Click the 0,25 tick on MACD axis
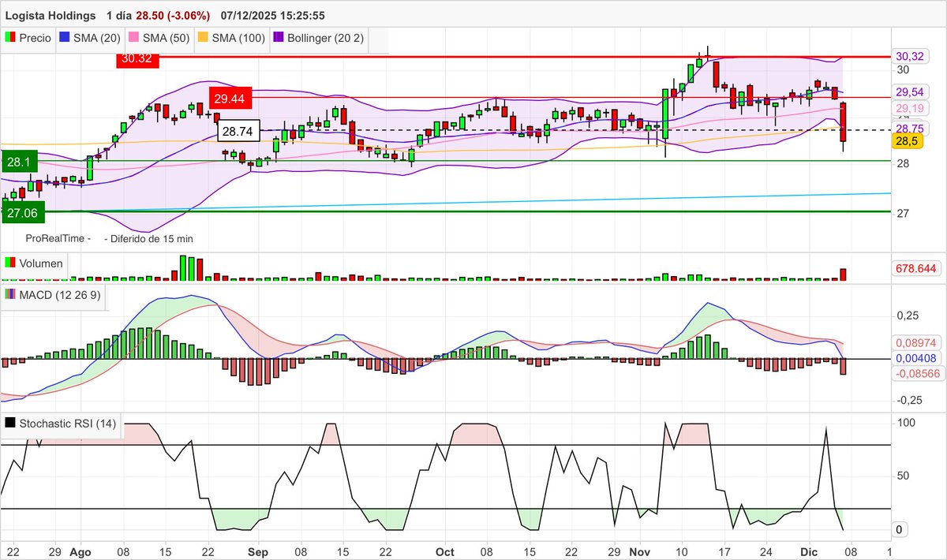Viewport: 947px width, 560px height. click(x=908, y=315)
